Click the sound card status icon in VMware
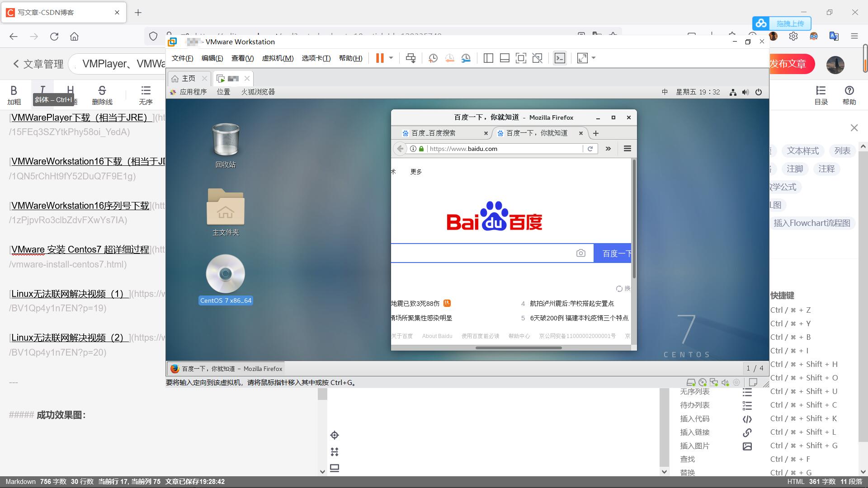The width and height of the screenshot is (868, 488). click(x=725, y=382)
